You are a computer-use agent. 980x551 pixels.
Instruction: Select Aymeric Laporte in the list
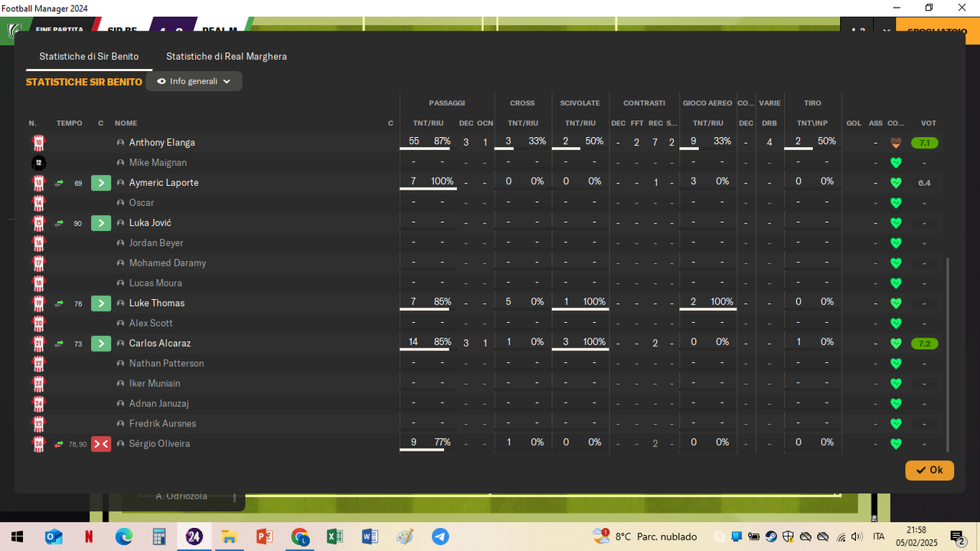point(163,183)
